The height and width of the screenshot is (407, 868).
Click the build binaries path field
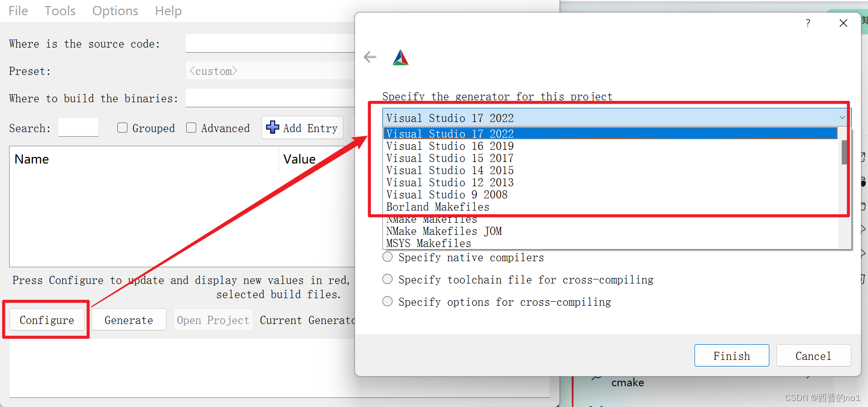270,98
